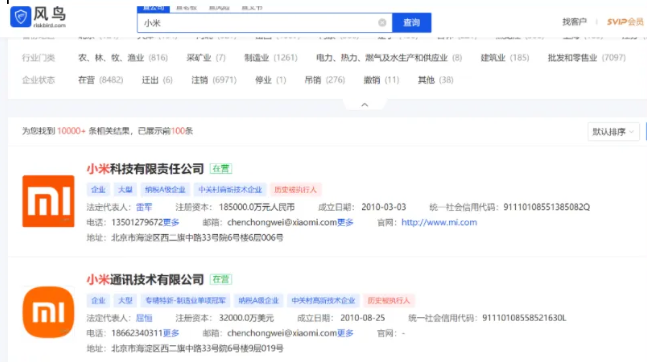Show more emails for 小米通讯技术有限公司

[x=345, y=333]
